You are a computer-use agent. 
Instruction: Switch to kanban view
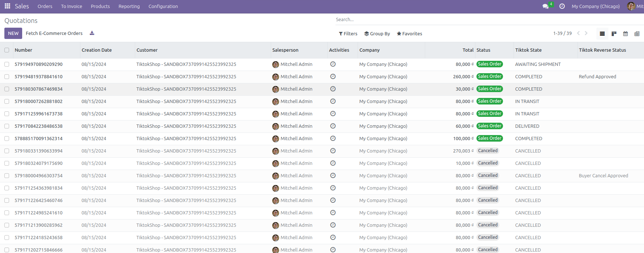[614, 33]
